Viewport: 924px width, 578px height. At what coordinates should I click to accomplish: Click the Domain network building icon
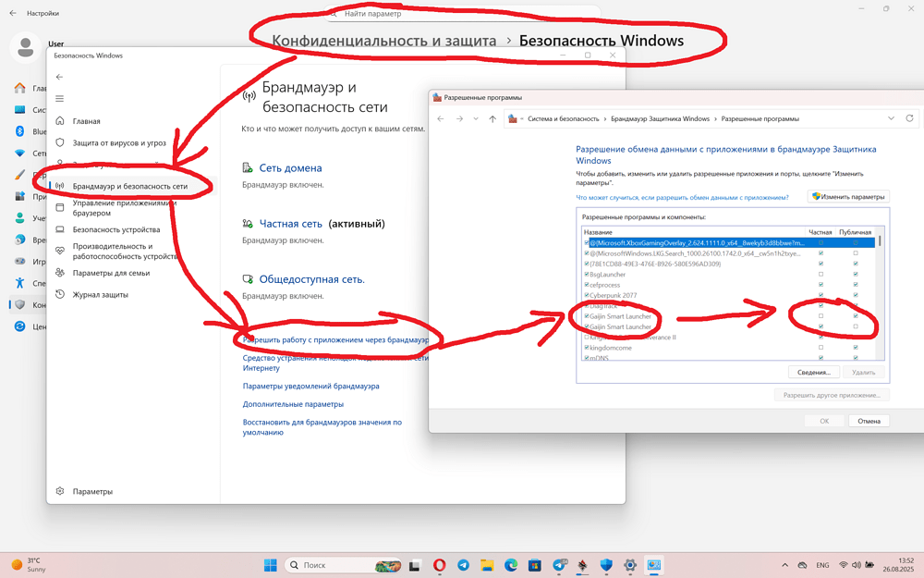tap(248, 168)
